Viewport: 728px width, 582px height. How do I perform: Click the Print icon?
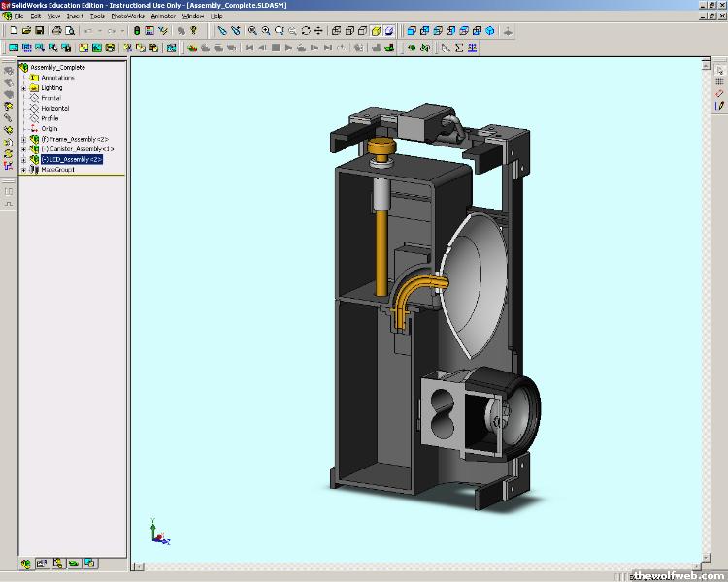(x=57, y=31)
